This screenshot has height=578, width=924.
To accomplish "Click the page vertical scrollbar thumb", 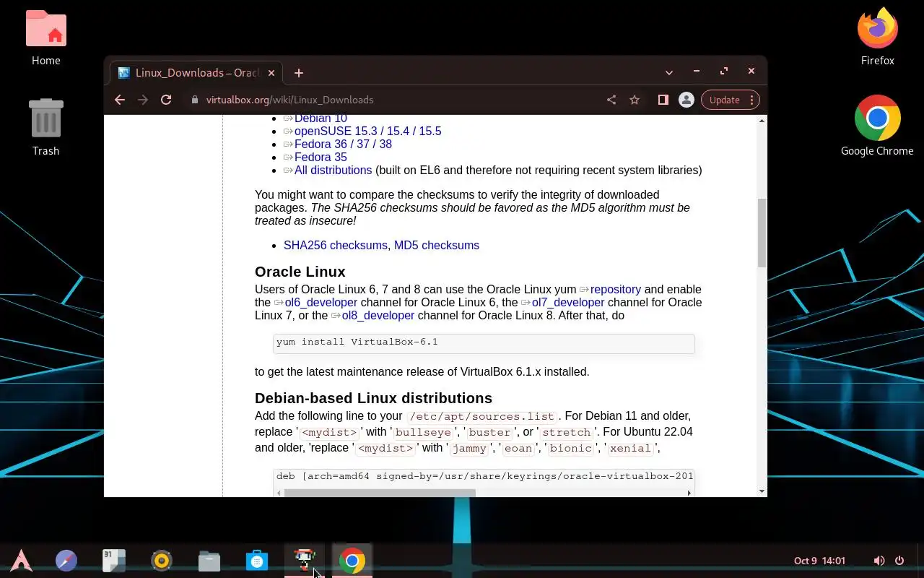I will pyautogui.click(x=762, y=233).
